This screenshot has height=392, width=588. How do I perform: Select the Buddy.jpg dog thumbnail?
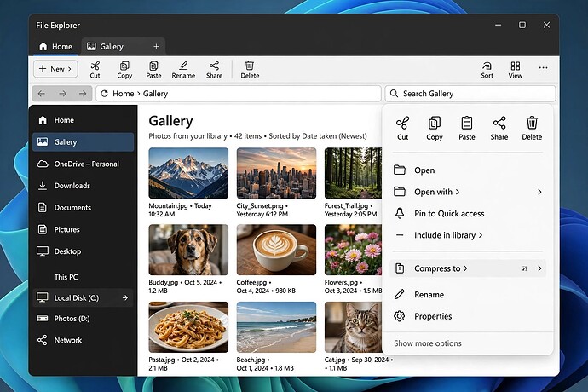pyautogui.click(x=188, y=250)
